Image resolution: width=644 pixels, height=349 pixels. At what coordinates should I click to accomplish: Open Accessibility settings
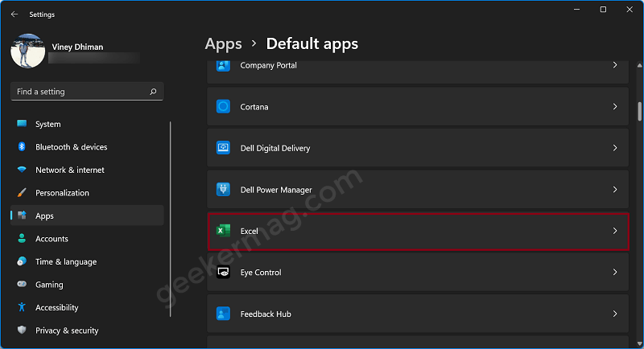87,307
